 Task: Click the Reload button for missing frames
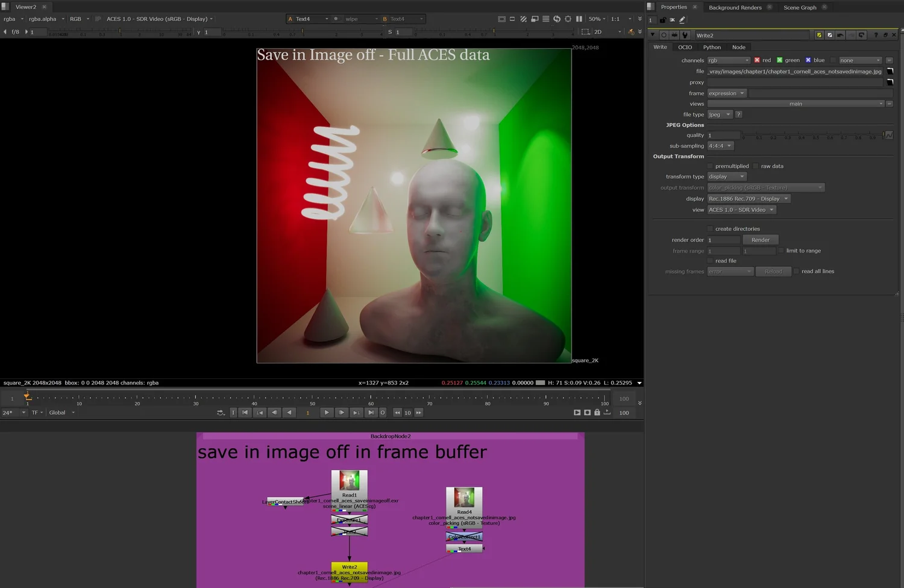(773, 271)
